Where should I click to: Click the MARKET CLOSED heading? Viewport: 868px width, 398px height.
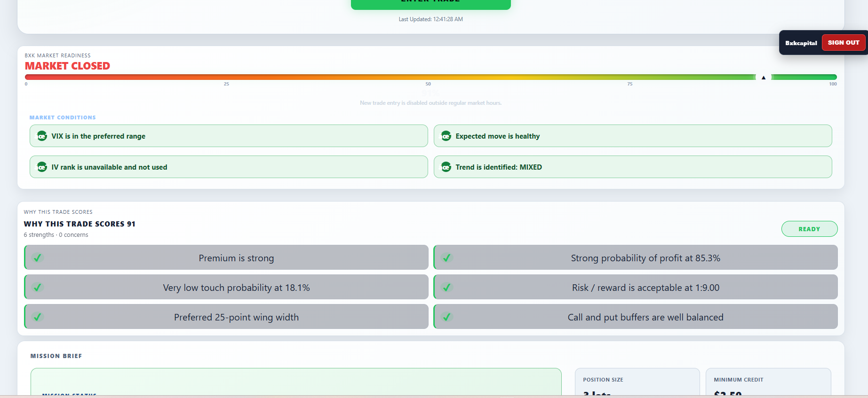click(x=67, y=66)
